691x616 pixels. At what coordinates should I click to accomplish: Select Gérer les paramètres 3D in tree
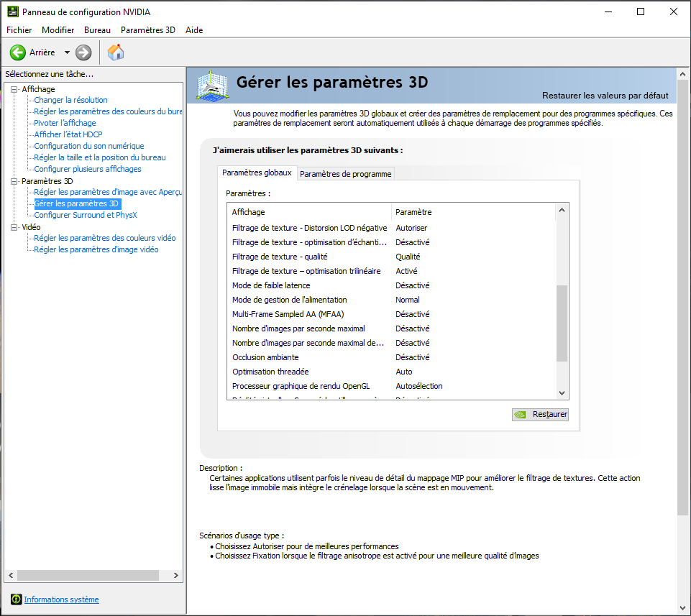point(77,203)
